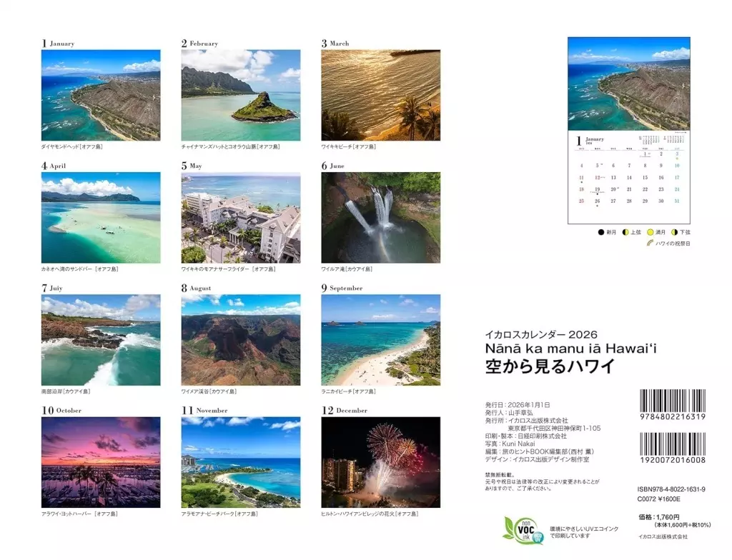Select the large January calendar preview image
Image resolution: width=732 pixels, height=560 pixels.
click(x=628, y=84)
